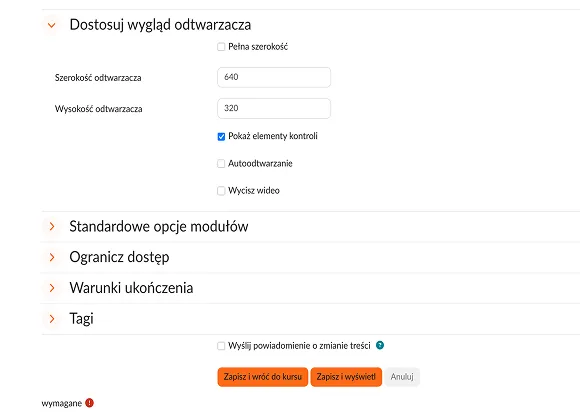Expand the Standardowe opcje modułów chevron
The height and width of the screenshot is (420, 580).
(x=52, y=226)
